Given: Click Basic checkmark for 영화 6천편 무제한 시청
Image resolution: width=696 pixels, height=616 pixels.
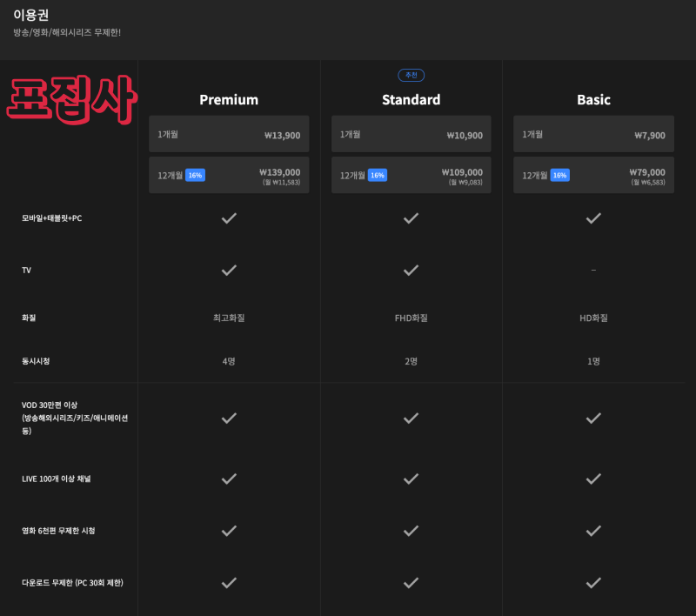Looking at the screenshot, I should click(x=593, y=531).
